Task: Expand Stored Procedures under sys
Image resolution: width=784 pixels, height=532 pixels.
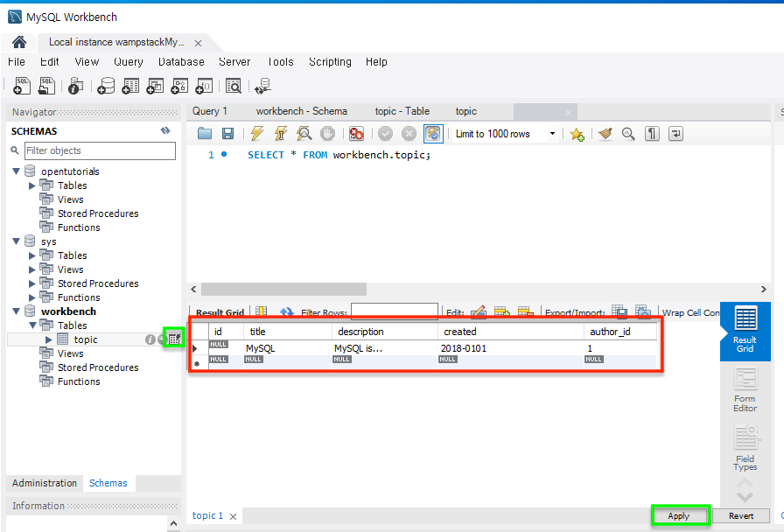Action: pos(32,283)
